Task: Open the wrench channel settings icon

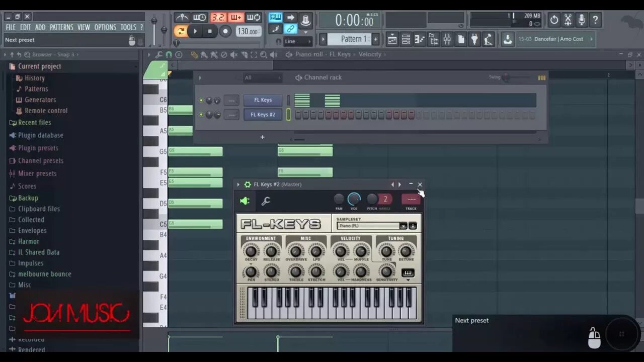Action: click(x=266, y=201)
